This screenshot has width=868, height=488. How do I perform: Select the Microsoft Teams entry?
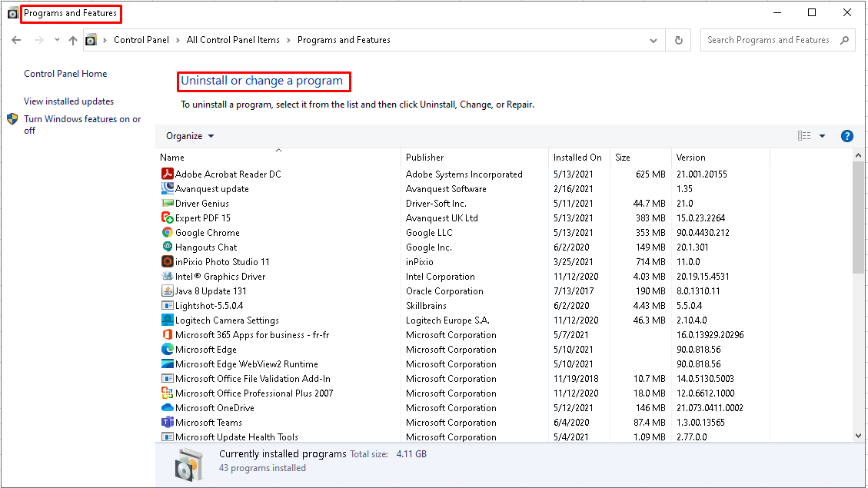coord(208,422)
